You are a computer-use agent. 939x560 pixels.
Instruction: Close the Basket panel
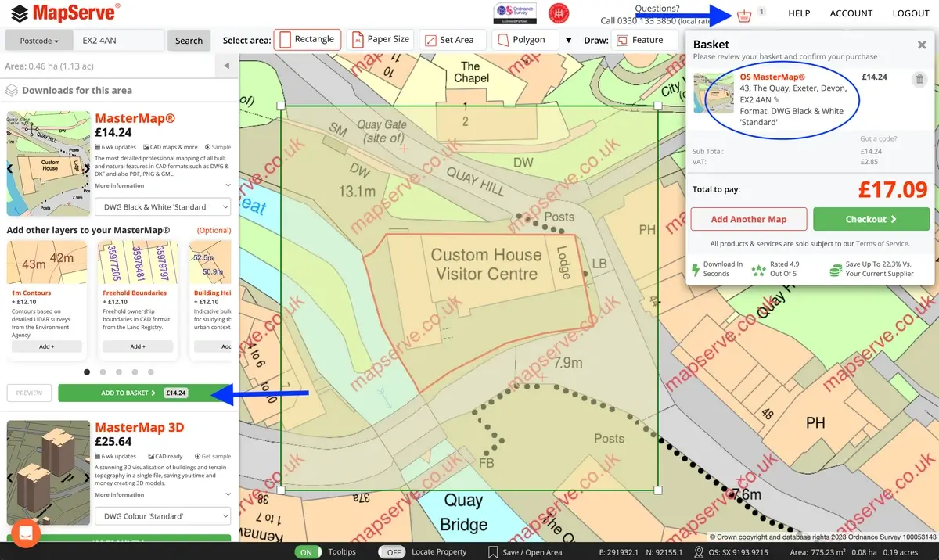[x=922, y=45]
